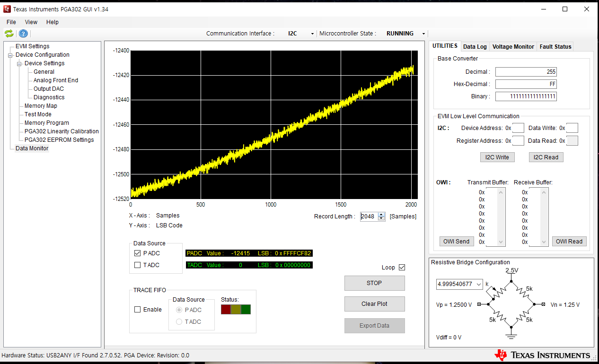Click the I2C Register Address field

click(x=518, y=140)
